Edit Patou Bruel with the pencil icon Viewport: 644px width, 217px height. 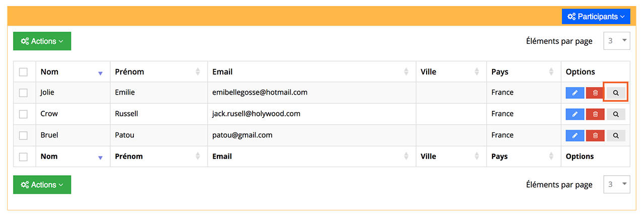[575, 135]
